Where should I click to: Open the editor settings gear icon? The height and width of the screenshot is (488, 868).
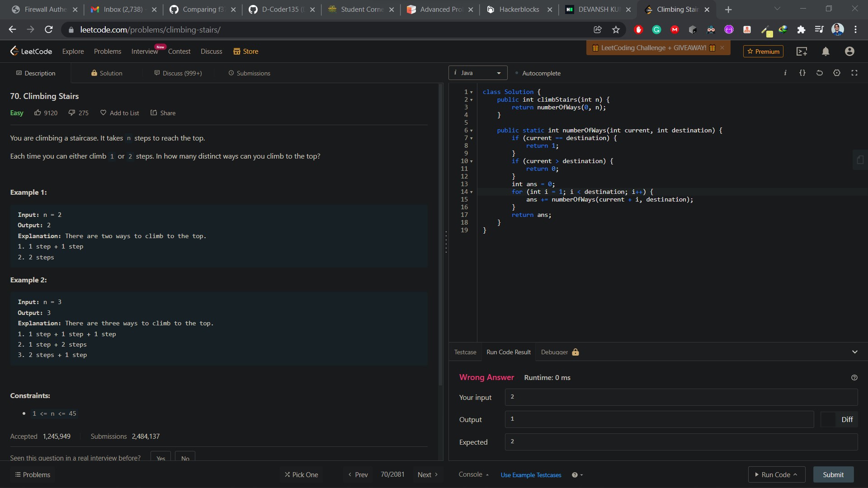[x=837, y=73]
